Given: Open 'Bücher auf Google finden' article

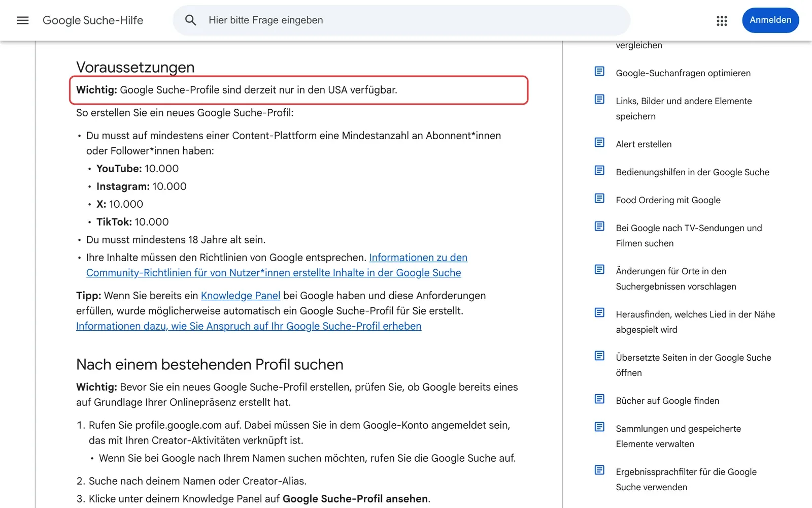Looking at the screenshot, I should click(667, 401).
